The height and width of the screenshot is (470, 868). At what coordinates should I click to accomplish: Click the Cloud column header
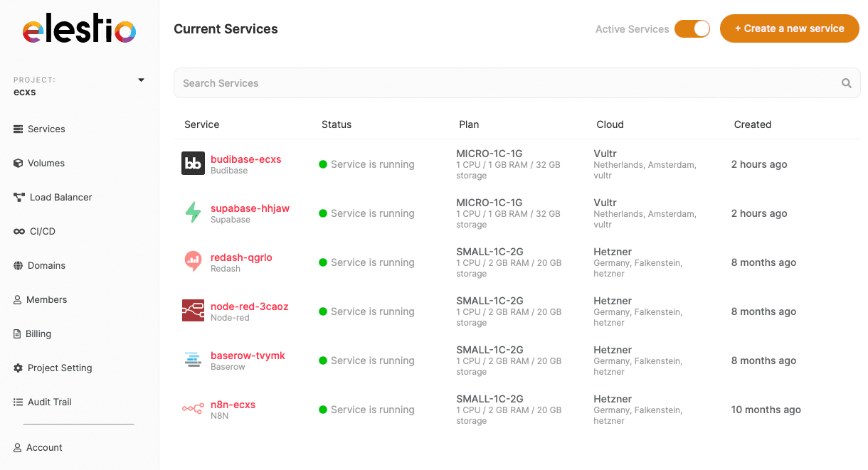coord(610,124)
